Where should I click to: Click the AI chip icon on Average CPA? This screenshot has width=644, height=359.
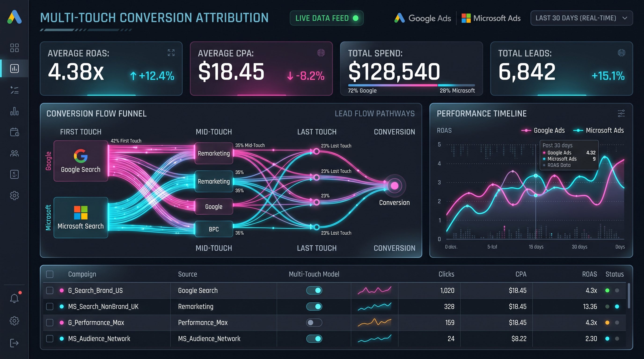pyautogui.click(x=321, y=53)
